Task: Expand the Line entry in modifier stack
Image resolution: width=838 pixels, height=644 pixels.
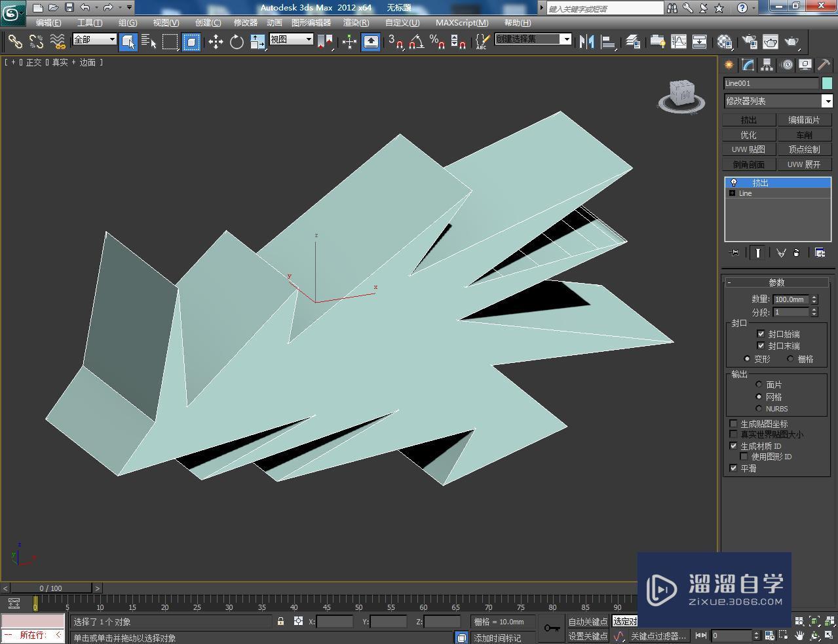Action: 732,193
